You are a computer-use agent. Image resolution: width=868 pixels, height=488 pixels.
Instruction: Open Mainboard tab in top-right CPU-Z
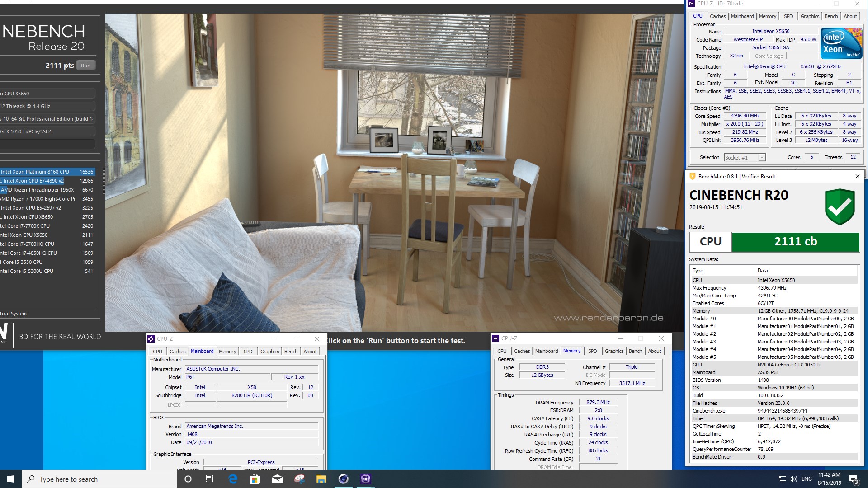coord(742,16)
